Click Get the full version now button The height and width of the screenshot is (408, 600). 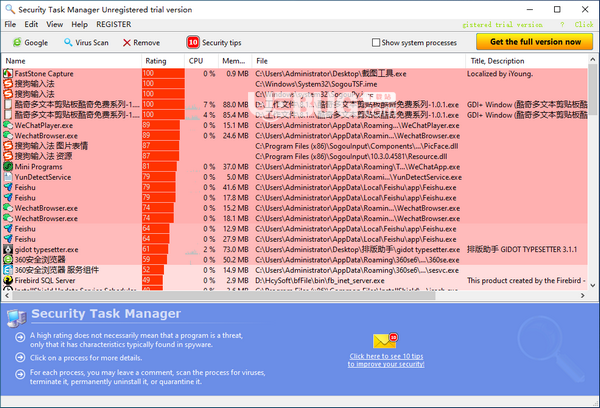click(535, 42)
